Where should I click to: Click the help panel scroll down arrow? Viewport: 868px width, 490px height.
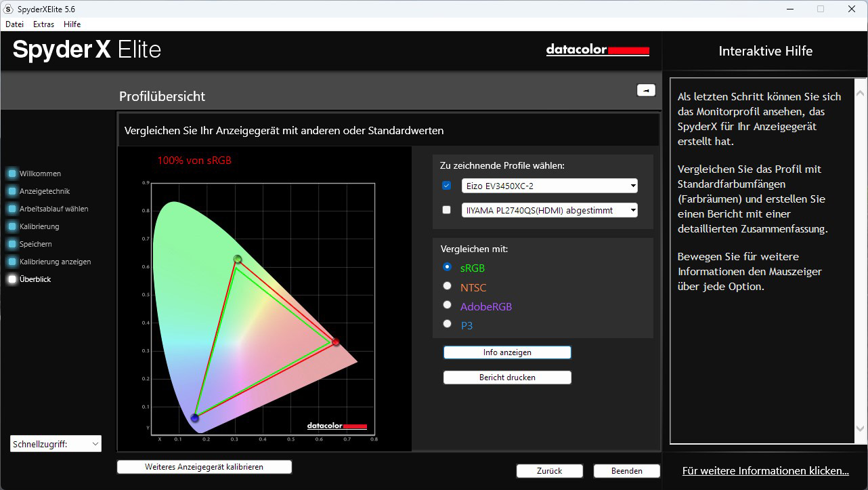[861, 428]
